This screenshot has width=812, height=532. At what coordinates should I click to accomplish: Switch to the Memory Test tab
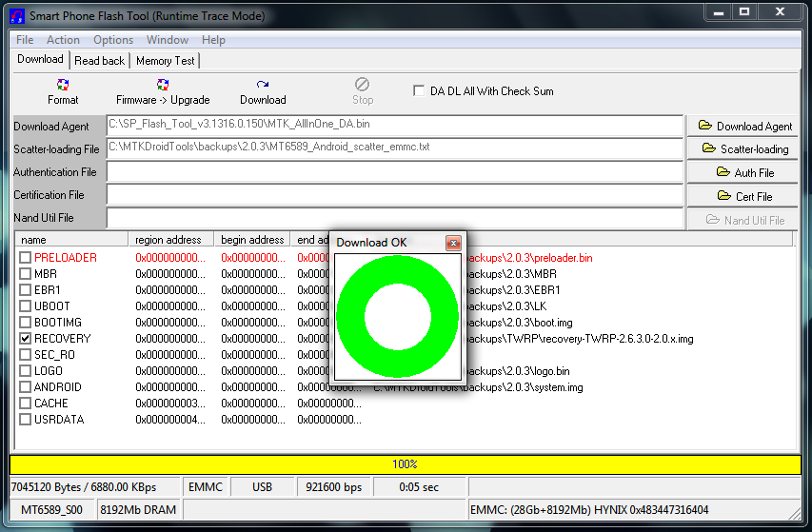[166, 61]
